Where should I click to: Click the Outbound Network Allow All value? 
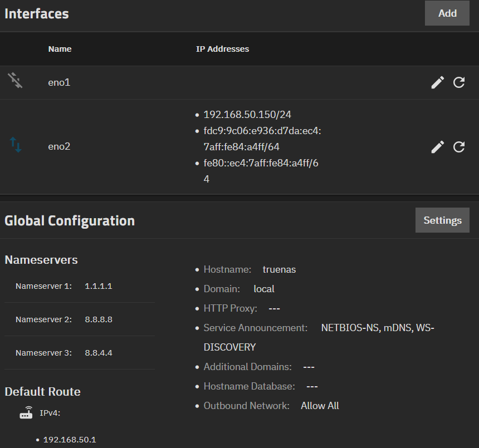click(320, 406)
